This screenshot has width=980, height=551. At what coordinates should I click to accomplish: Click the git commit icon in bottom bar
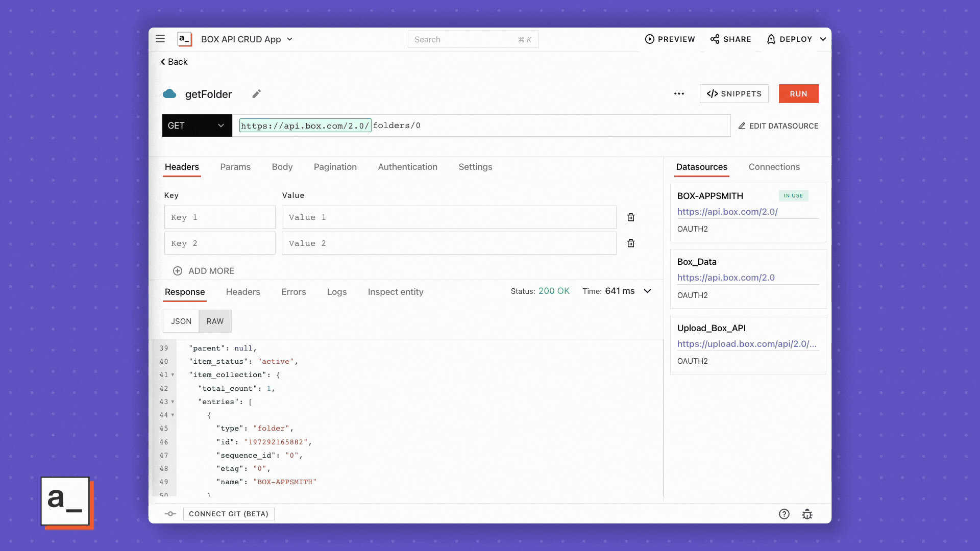tap(170, 514)
